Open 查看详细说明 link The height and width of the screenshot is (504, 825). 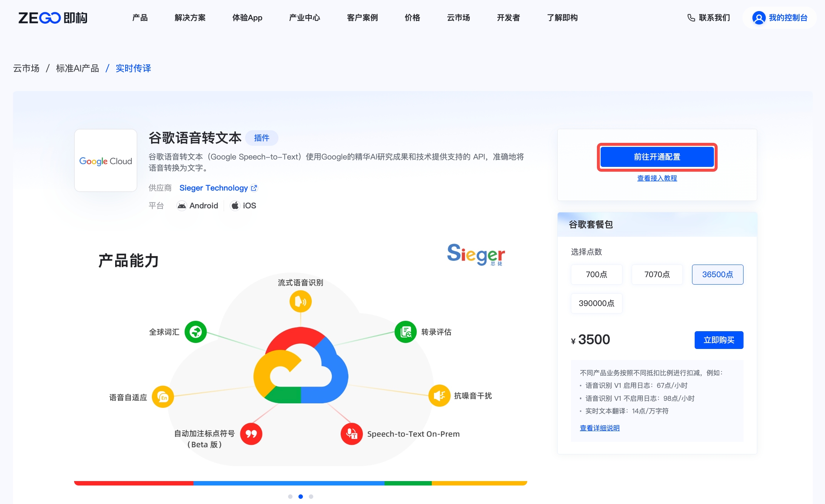click(599, 428)
